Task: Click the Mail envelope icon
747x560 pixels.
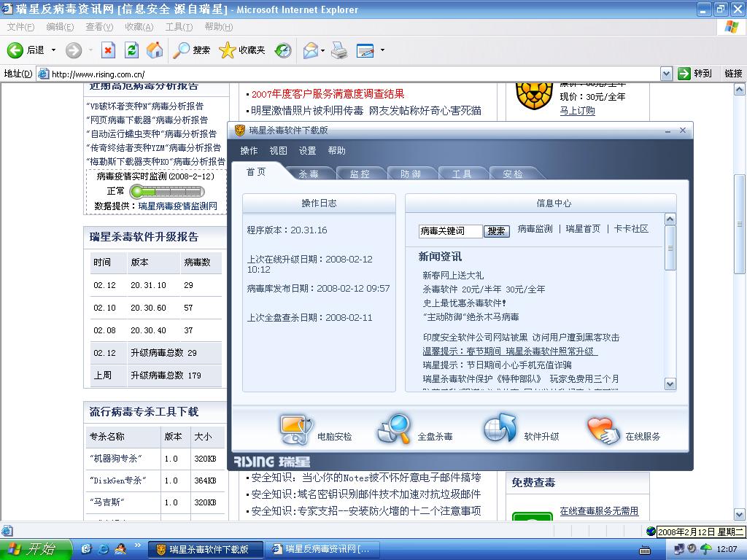Action: (x=311, y=50)
